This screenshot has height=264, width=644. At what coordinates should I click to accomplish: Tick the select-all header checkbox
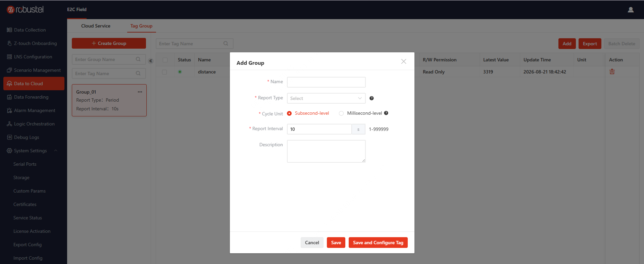[165, 60]
